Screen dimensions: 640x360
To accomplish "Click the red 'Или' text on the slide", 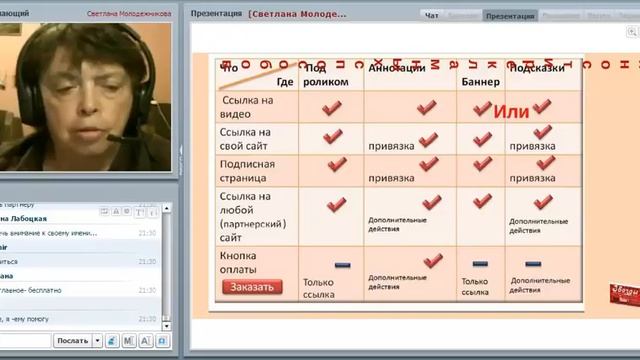I will 511,111.
